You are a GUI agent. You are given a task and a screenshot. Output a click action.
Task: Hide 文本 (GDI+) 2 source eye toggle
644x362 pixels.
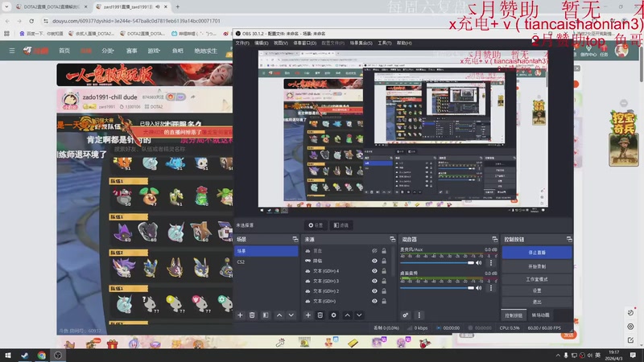pos(374,291)
